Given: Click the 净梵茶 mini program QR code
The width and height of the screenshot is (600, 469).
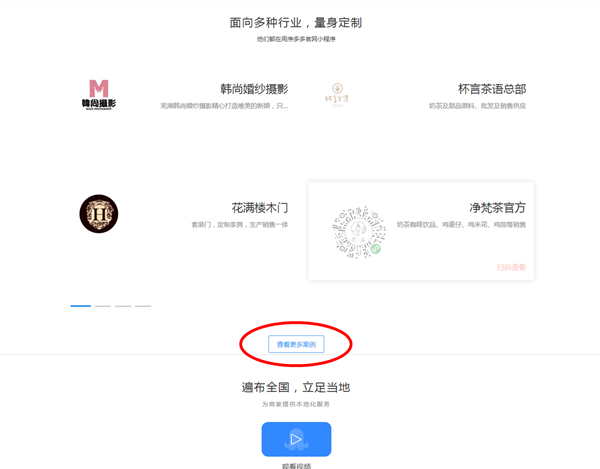Looking at the screenshot, I should [x=359, y=232].
